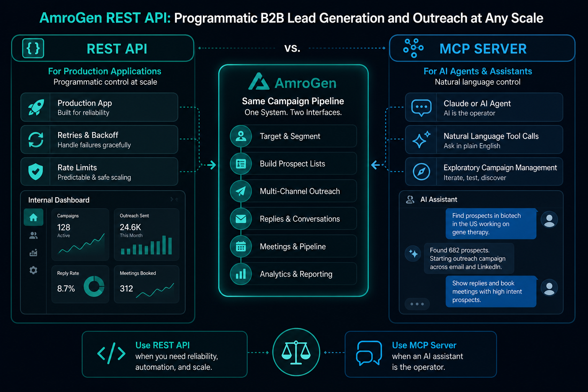The height and width of the screenshot is (392, 588).
Task: Click the Show replies and book meetings message
Action: click(x=491, y=291)
